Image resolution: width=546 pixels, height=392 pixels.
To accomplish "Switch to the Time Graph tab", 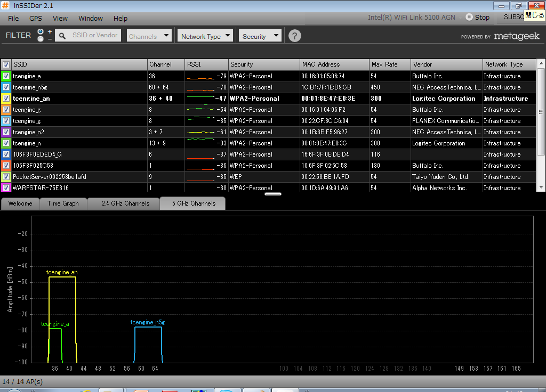I will point(63,203).
